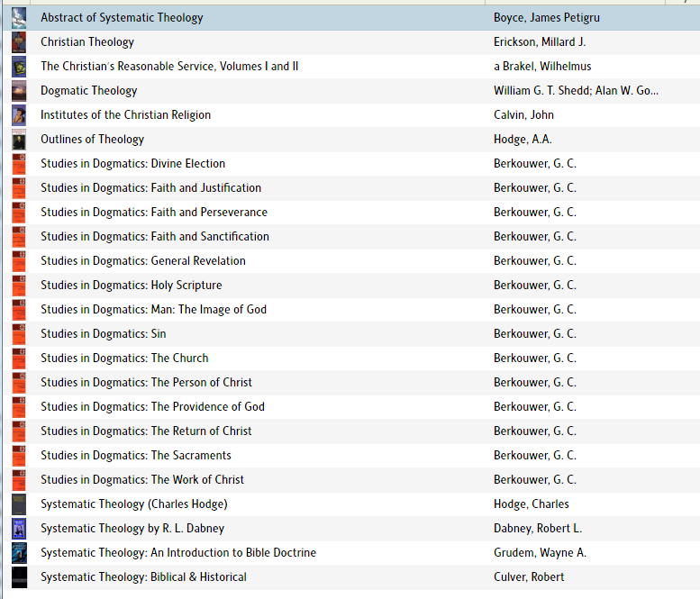Select Studies in Dogmatics: Divine Election
This screenshot has height=599, width=700.
(133, 164)
